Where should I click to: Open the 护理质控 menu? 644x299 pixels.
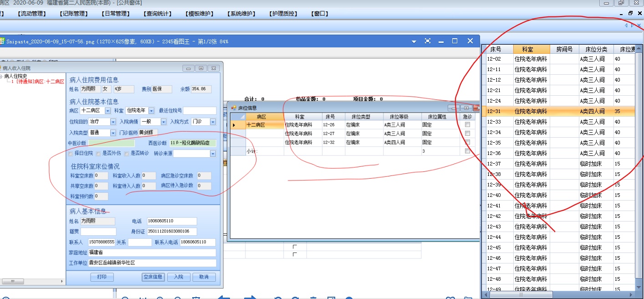pyautogui.click(x=283, y=14)
